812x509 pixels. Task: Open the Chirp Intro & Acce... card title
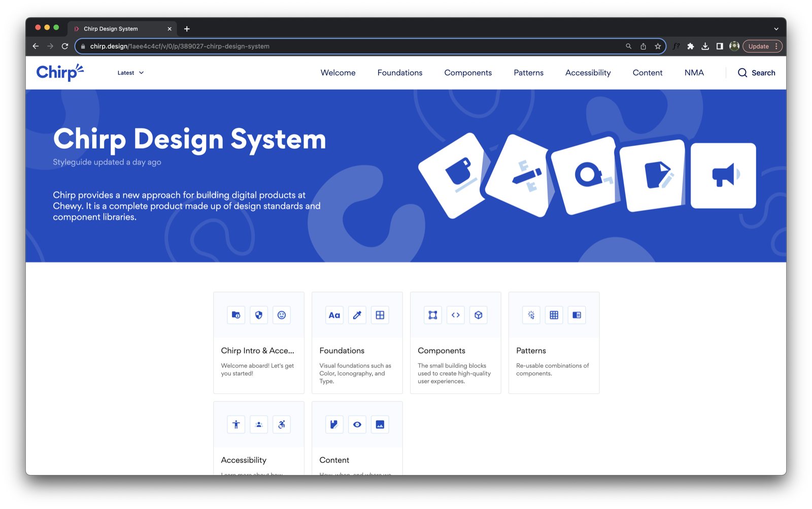(258, 351)
